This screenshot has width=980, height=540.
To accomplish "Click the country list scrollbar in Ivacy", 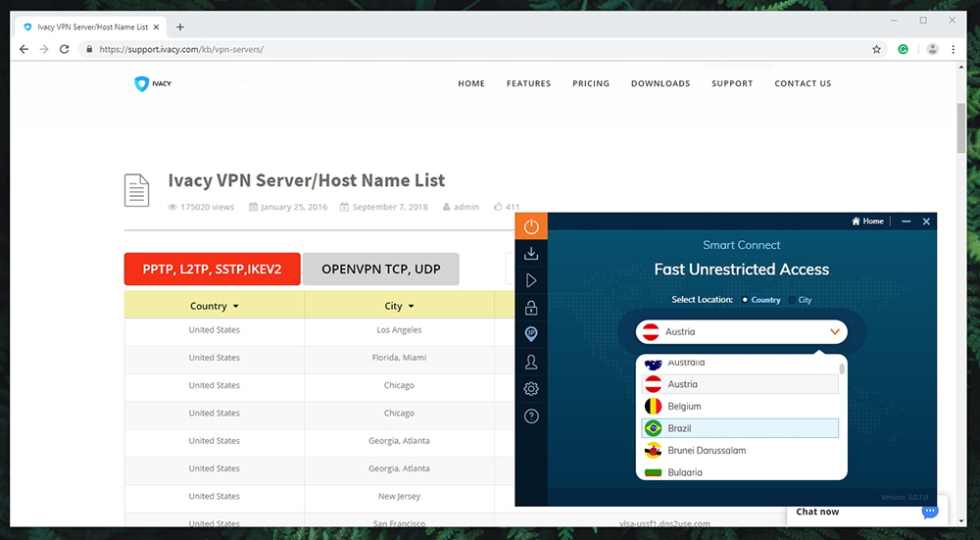I will pyautogui.click(x=842, y=368).
